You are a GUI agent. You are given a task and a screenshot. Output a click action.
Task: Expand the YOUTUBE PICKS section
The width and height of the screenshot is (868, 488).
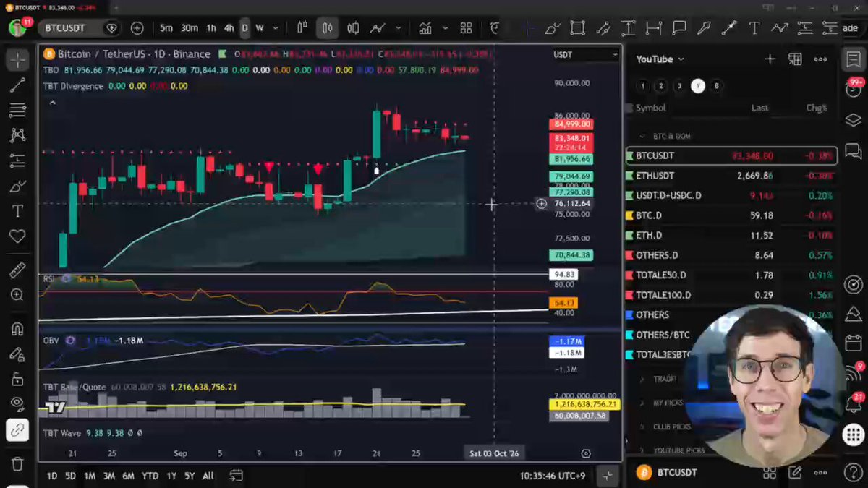642,450
